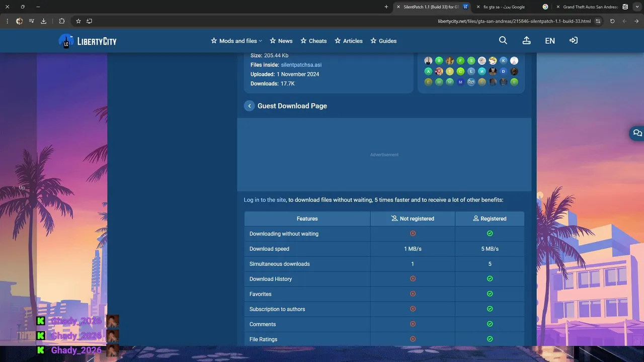Reload the page with the refresh icon

[612, 21]
